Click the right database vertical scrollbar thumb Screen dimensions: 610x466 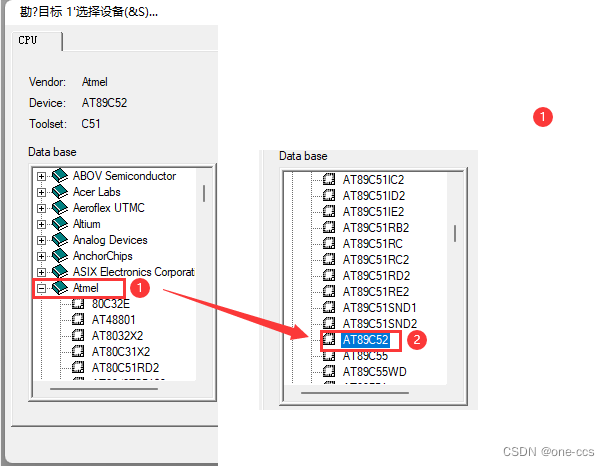[x=455, y=233]
